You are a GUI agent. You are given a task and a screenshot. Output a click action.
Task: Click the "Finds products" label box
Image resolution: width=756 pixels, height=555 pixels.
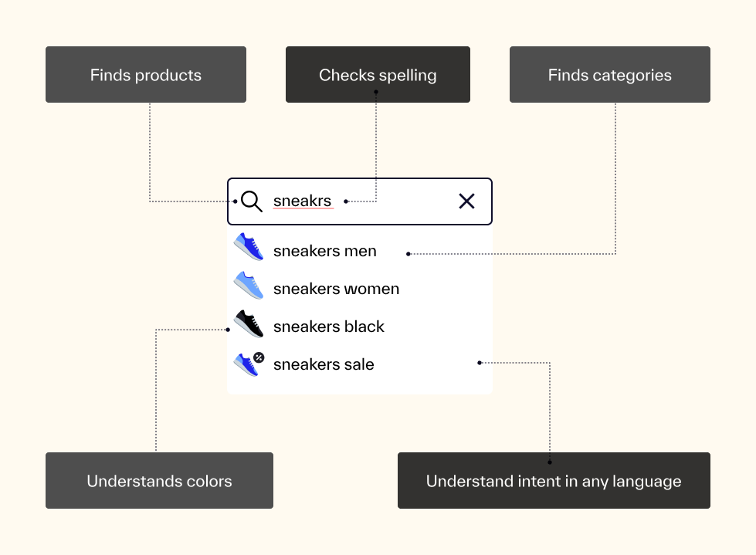[146, 75]
